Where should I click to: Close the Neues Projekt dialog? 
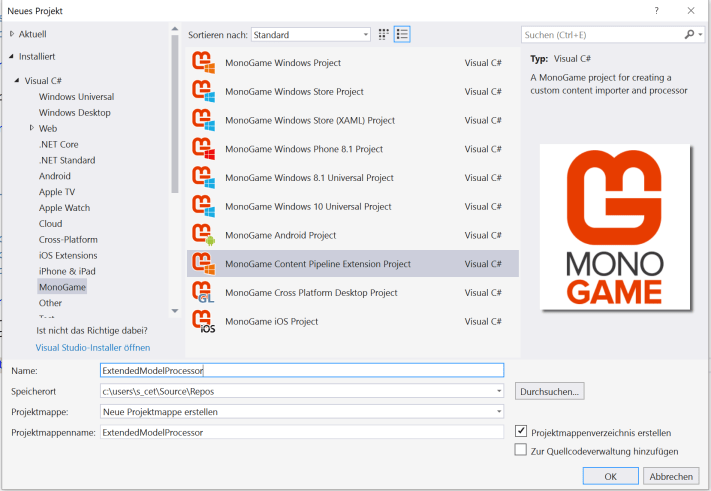click(691, 10)
